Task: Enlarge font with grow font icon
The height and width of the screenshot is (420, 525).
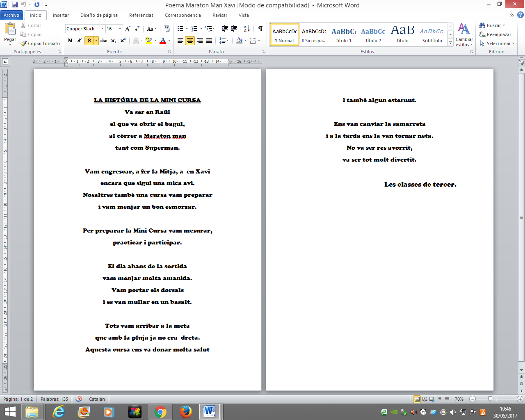Action: point(128,29)
